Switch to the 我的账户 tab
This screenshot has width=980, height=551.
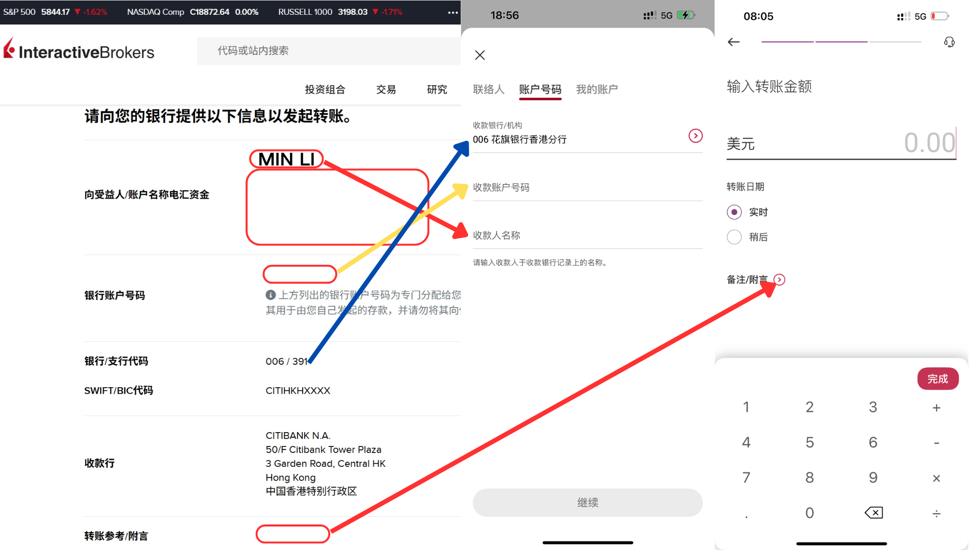(597, 90)
